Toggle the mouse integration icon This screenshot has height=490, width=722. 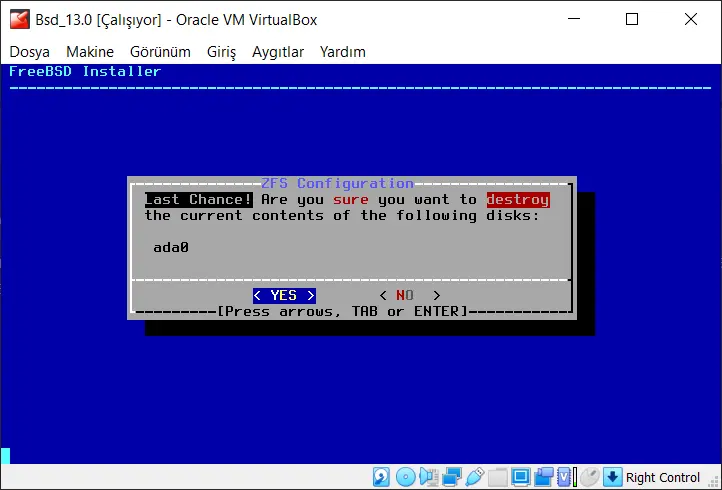point(589,477)
